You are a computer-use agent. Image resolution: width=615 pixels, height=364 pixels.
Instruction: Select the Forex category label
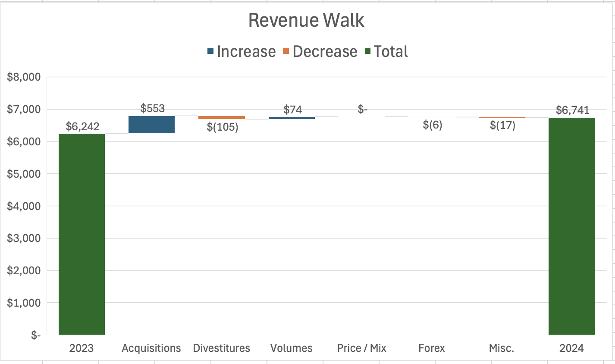[x=431, y=348]
